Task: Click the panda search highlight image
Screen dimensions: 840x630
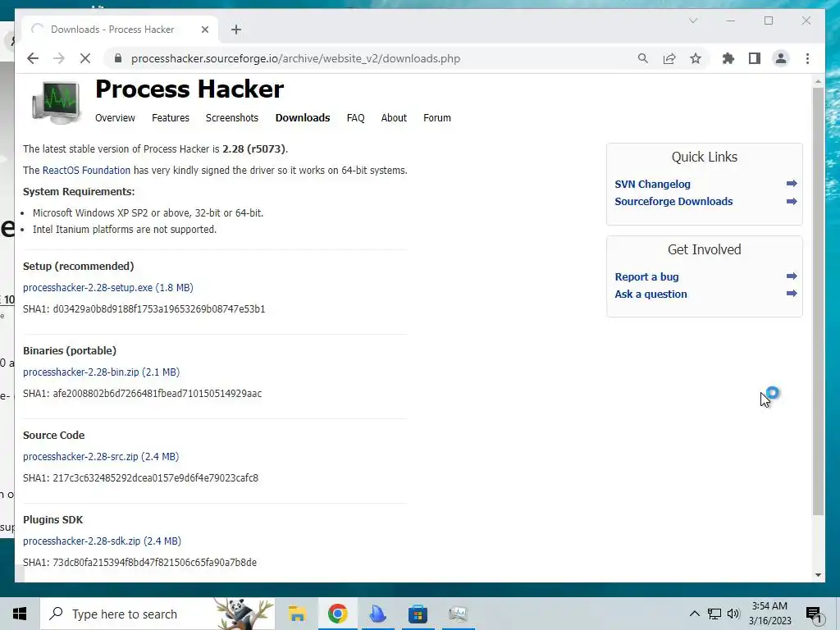Action: tap(244, 614)
